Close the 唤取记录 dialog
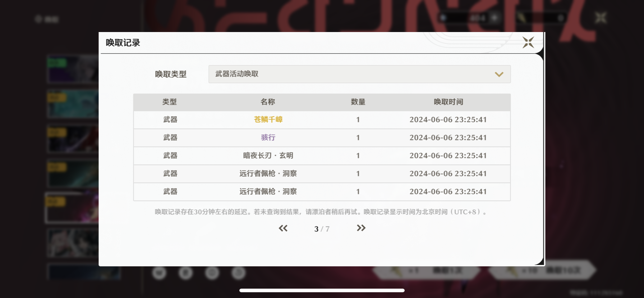Image resolution: width=644 pixels, height=298 pixels. 528,42
